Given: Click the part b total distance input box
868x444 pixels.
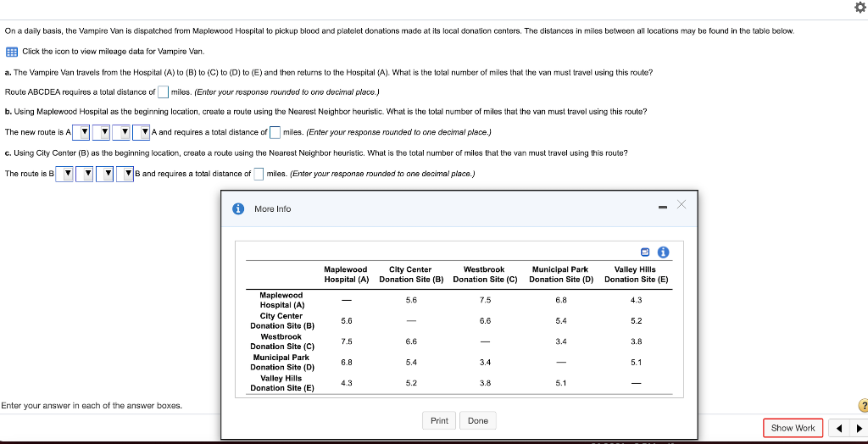Looking at the screenshot, I should 275,132.
